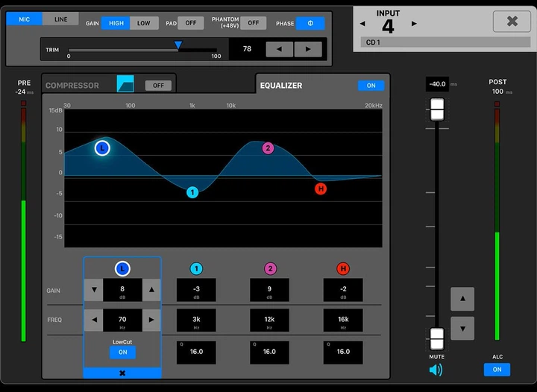The image size is (537, 392).
Task: Select the MIC input type
Action: point(25,19)
